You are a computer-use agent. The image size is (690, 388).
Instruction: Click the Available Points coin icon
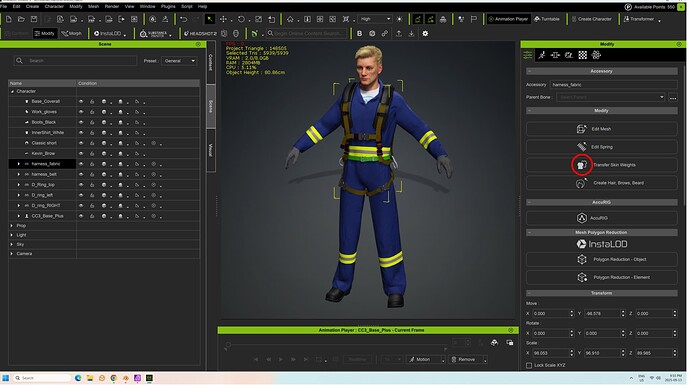pos(628,7)
